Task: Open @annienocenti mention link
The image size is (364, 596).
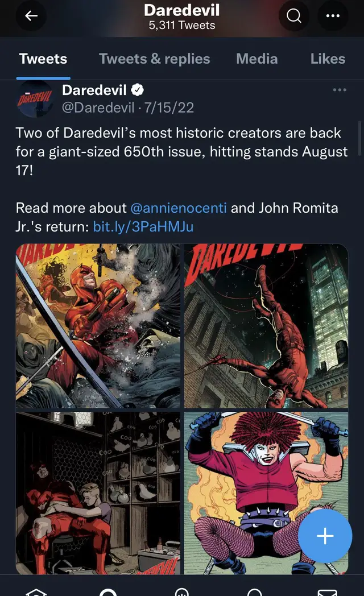Action: click(x=179, y=208)
